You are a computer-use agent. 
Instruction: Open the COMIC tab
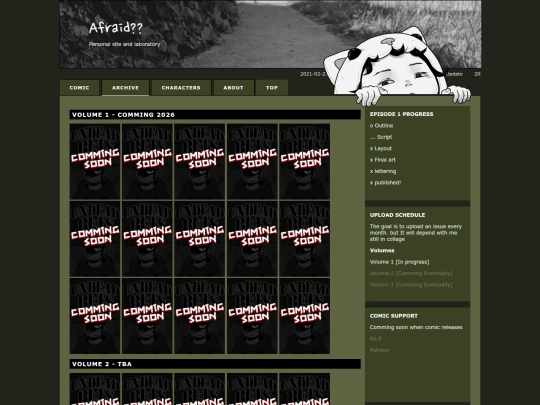pos(80,88)
